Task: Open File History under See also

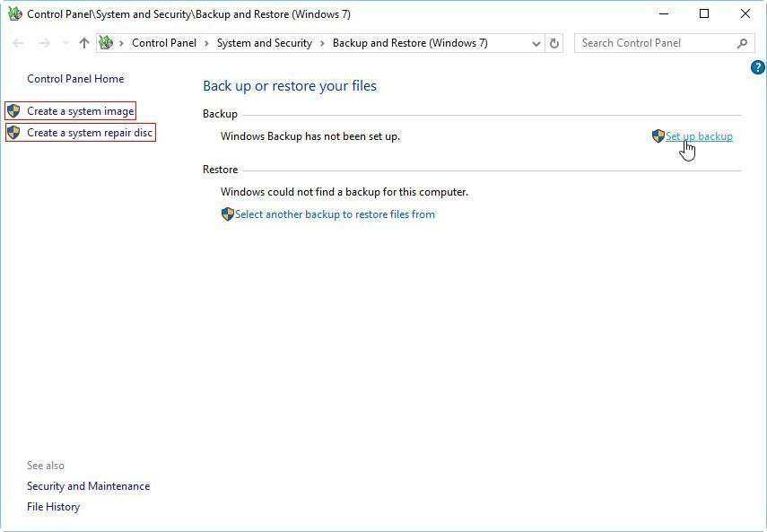Action: (53, 507)
